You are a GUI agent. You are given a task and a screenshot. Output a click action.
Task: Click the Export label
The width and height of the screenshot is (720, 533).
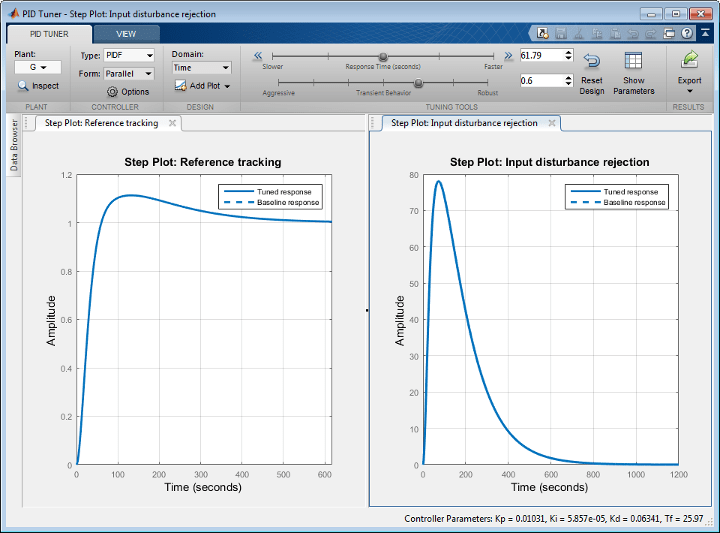[x=690, y=80]
